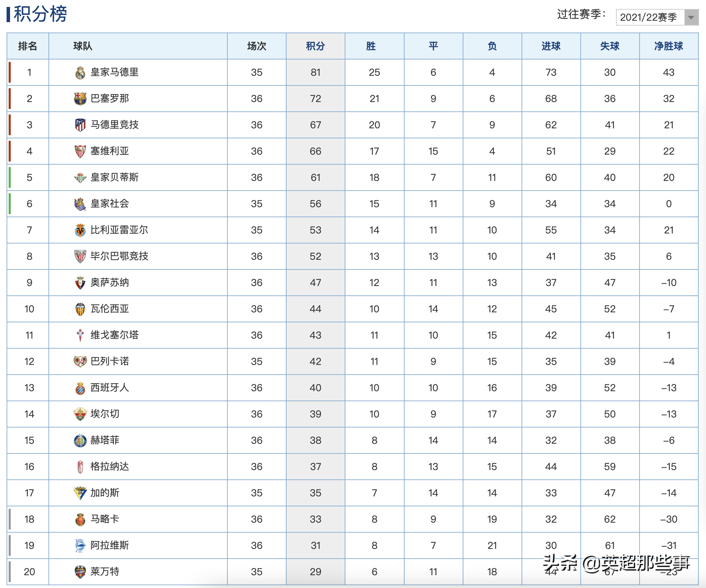Open the 2021/22赛季 season dropdown
706x588 pixels.
point(657,17)
